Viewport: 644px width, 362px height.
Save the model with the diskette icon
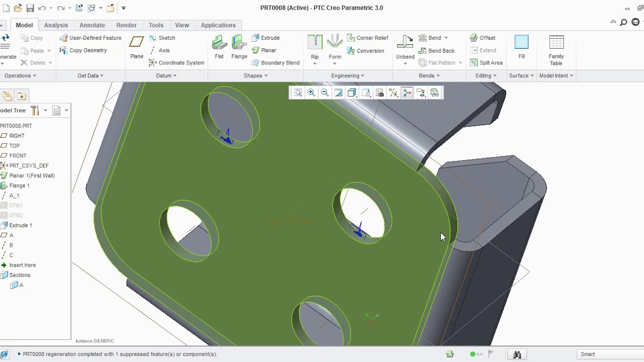[x=30, y=8]
